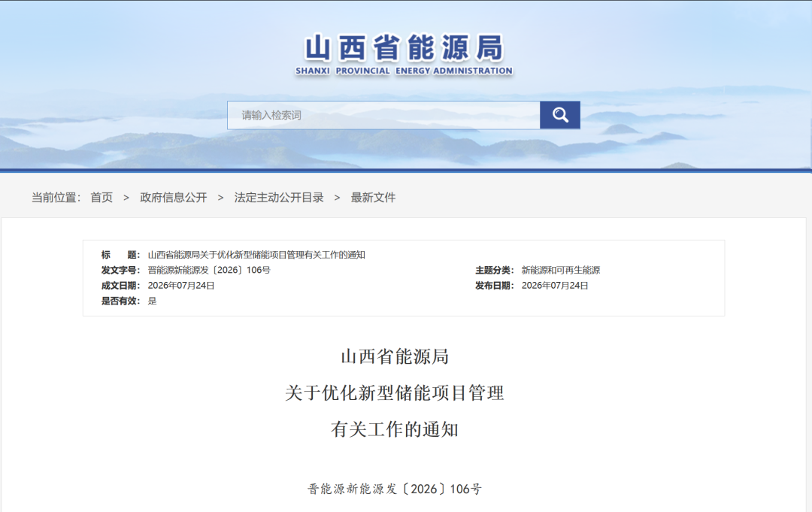Click the 成文日期: field label
812x512 pixels.
(x=120, y=285)
